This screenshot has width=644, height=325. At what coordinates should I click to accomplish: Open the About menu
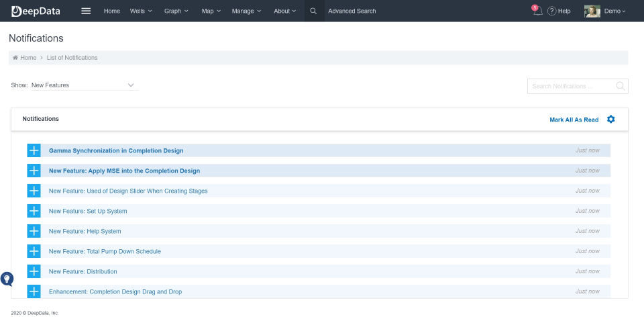[285, 11]
